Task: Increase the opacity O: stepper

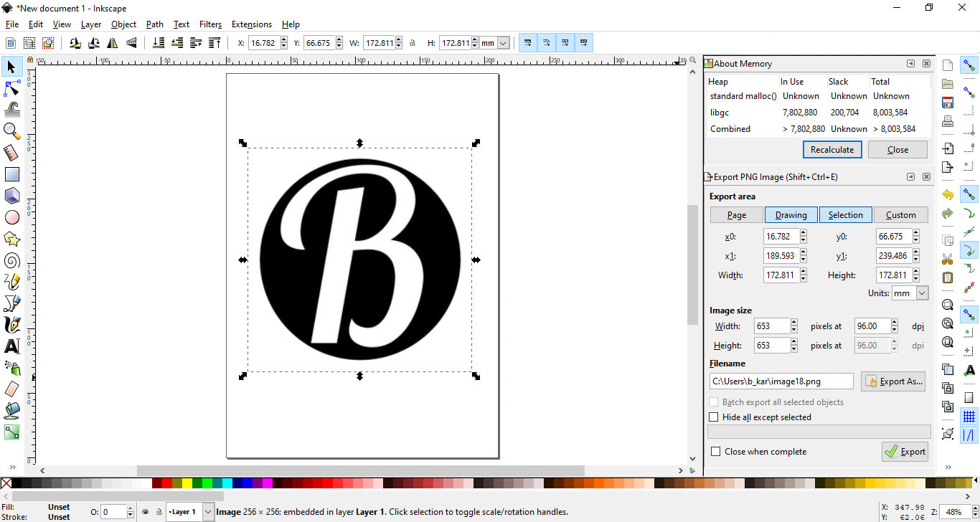Action: click(130, 508)
